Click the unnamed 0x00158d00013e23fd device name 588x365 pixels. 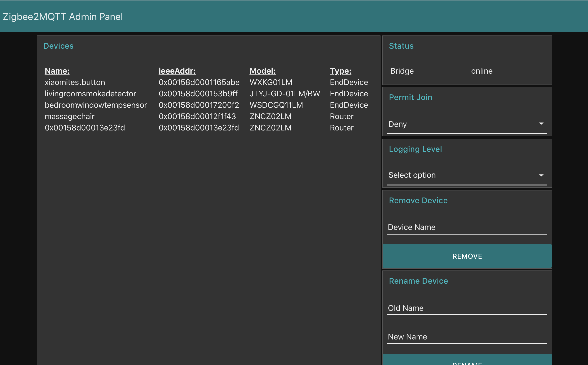pos(85,128)
